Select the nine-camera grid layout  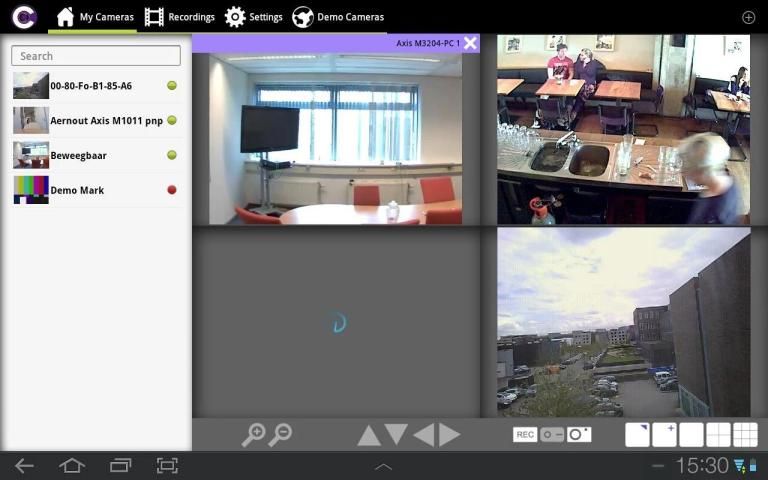point(745,435)
